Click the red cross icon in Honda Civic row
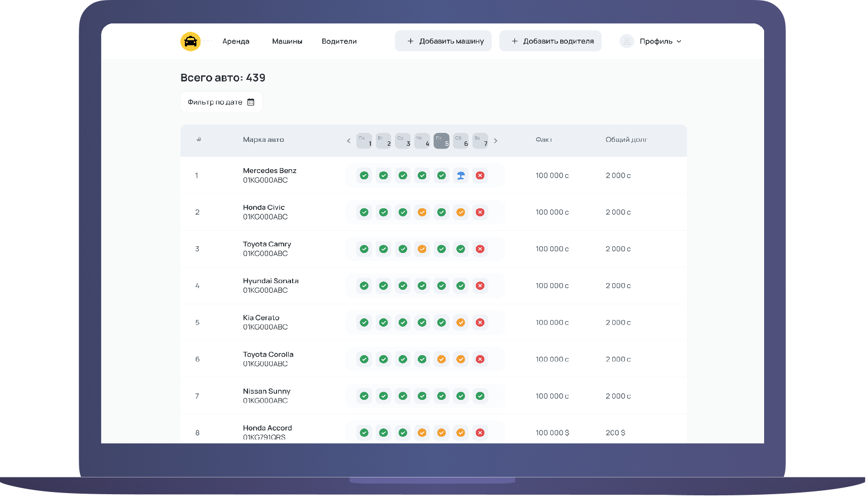Image resolution: width=868 pixels, height=497 pixels. pos(480,212)
